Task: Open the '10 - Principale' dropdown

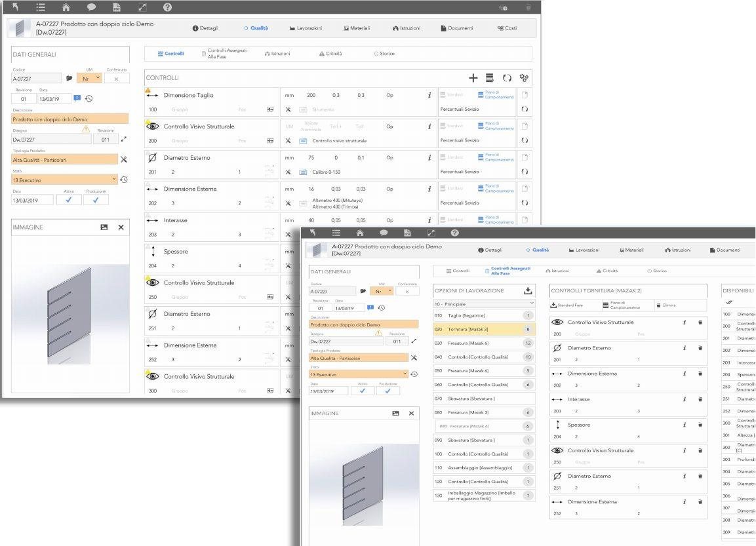Action: pos(484,304)
